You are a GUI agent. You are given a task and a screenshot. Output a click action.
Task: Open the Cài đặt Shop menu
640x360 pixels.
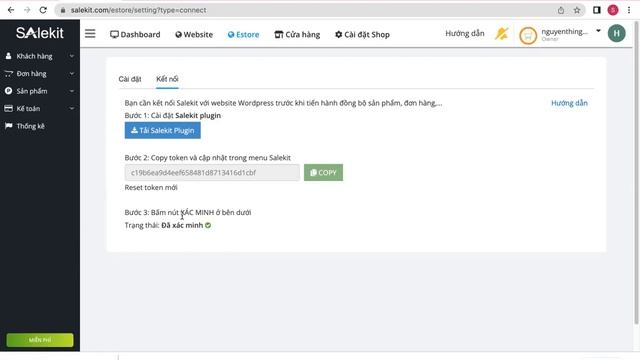[362, 35]
